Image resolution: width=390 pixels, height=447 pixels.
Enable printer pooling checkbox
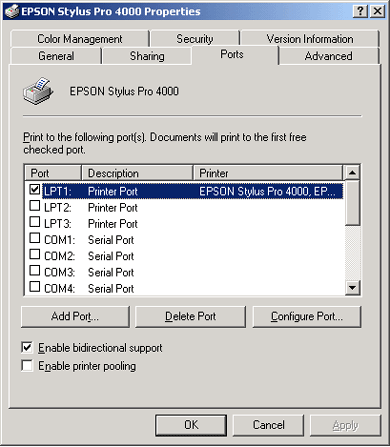pos(27,365)
